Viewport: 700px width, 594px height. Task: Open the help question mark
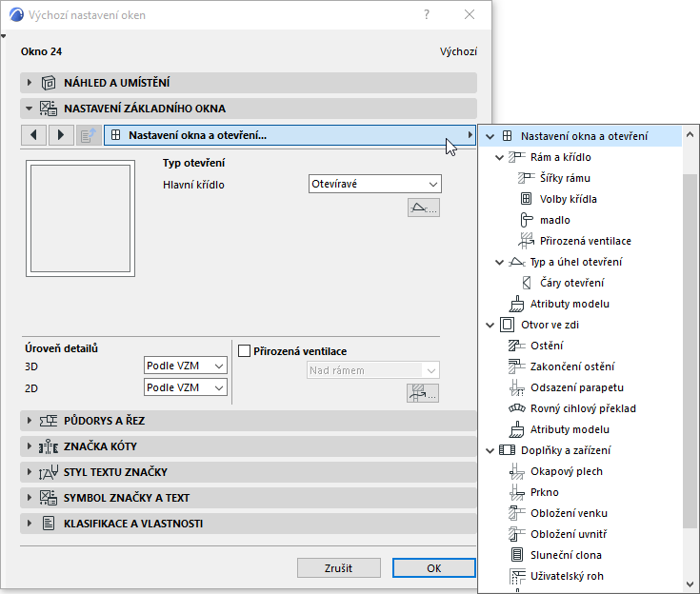427,14
